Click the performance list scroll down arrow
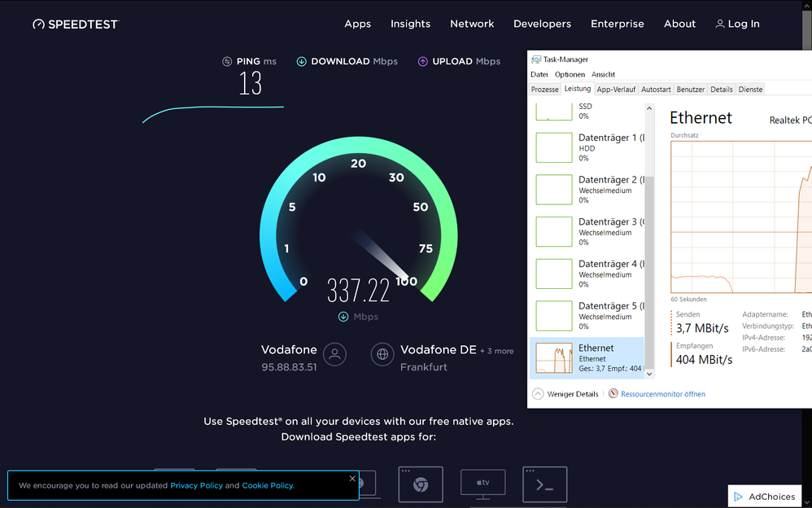812x508 pixels. tap(649, 374)
